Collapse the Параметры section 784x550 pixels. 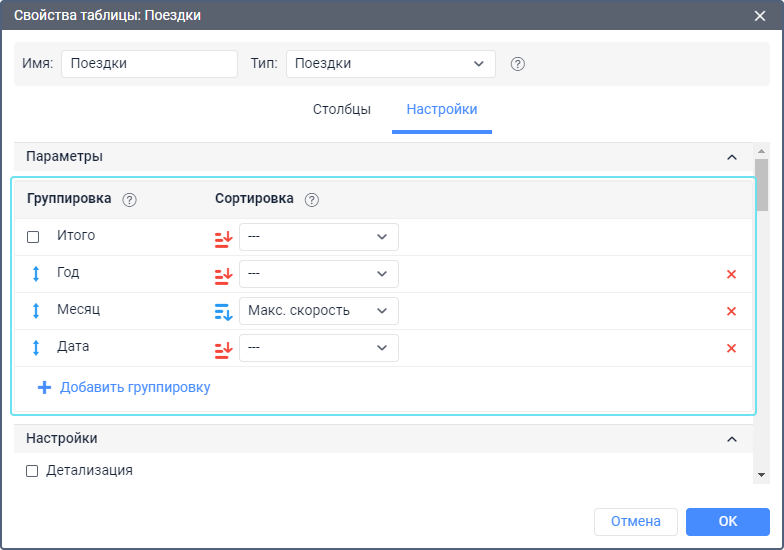[731, 157]
